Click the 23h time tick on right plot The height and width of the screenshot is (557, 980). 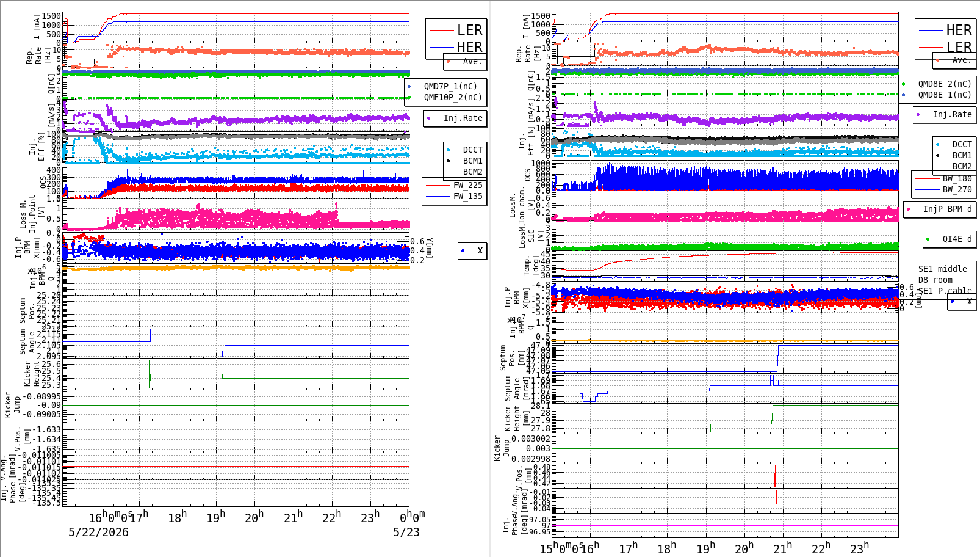pos(859,548)
